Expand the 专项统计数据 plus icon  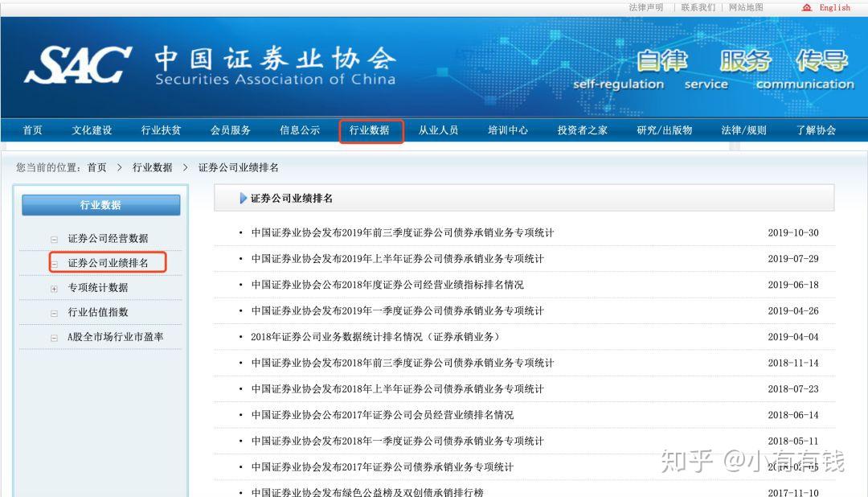click(x=55, y=289)
